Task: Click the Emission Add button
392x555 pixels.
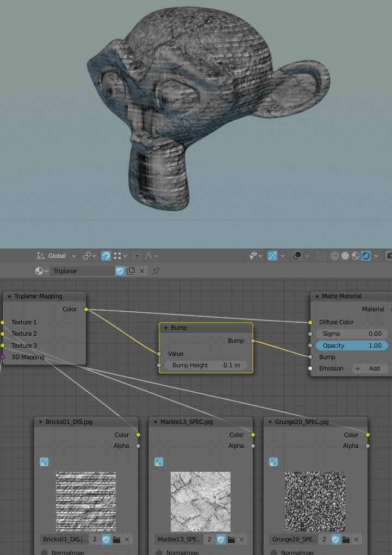Action: point(369,368)
